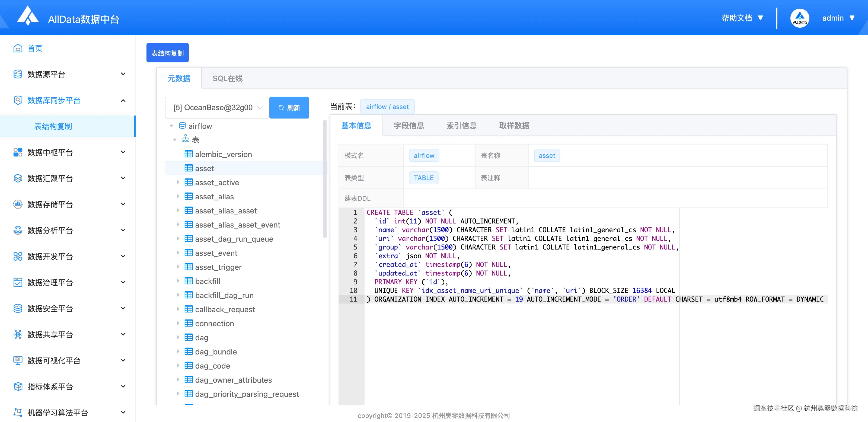Click the 数据存储平台 chart icon

[x=18, y=204]
